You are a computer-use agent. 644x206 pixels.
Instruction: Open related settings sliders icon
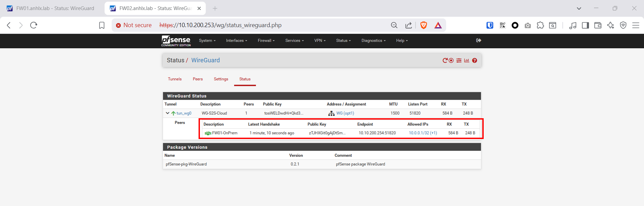[x=459, y=61]
